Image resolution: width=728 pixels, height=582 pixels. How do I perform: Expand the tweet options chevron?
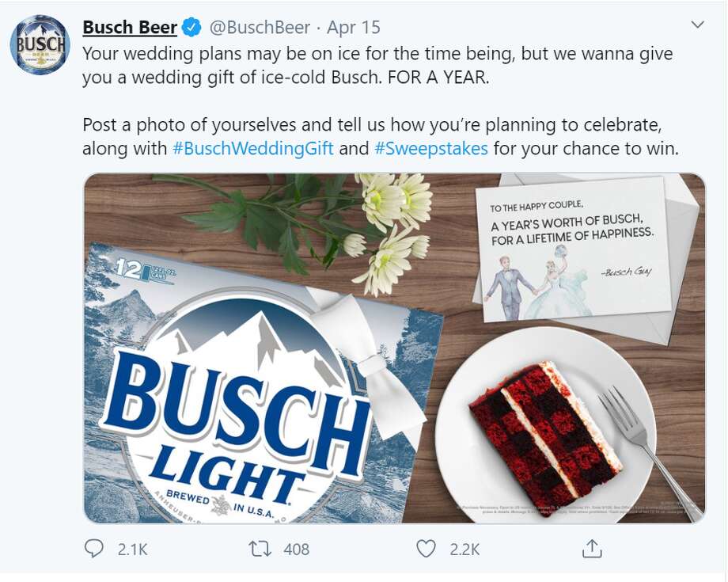click(x=697, y=25)
